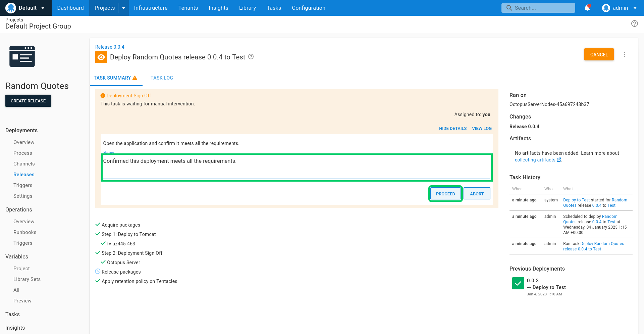The image size is (644, 334).
Task: Open Insights in the project sidebar
Action: point(15,328)
